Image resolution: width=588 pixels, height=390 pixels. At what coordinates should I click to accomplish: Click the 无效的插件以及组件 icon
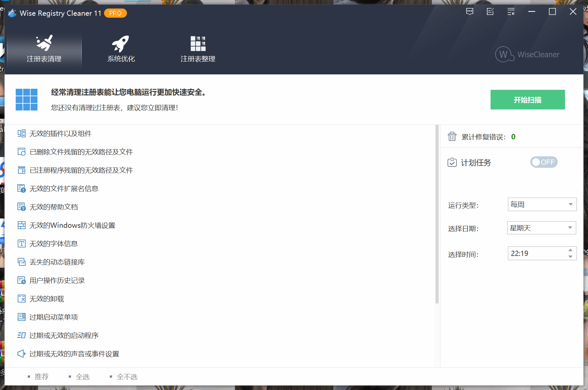pos(21,133)
